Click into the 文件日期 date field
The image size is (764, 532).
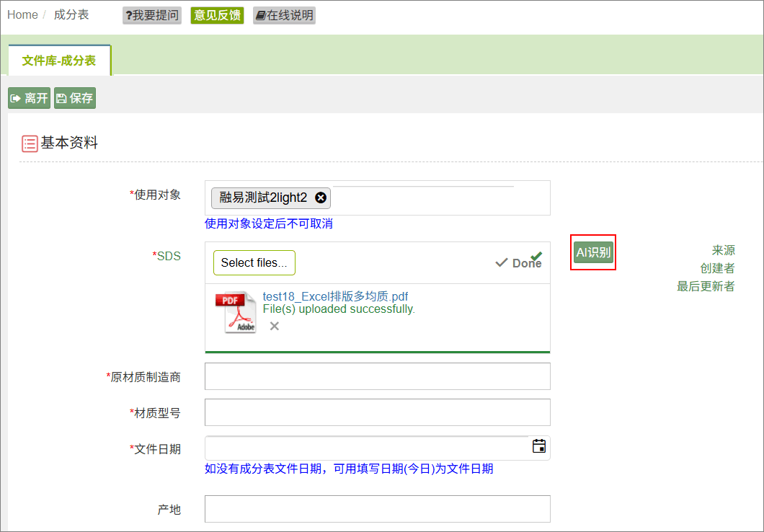pos(368,448)
